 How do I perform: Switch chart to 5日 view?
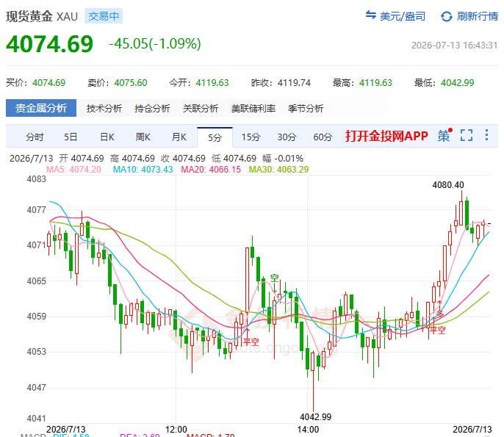[x=71, y=137]
